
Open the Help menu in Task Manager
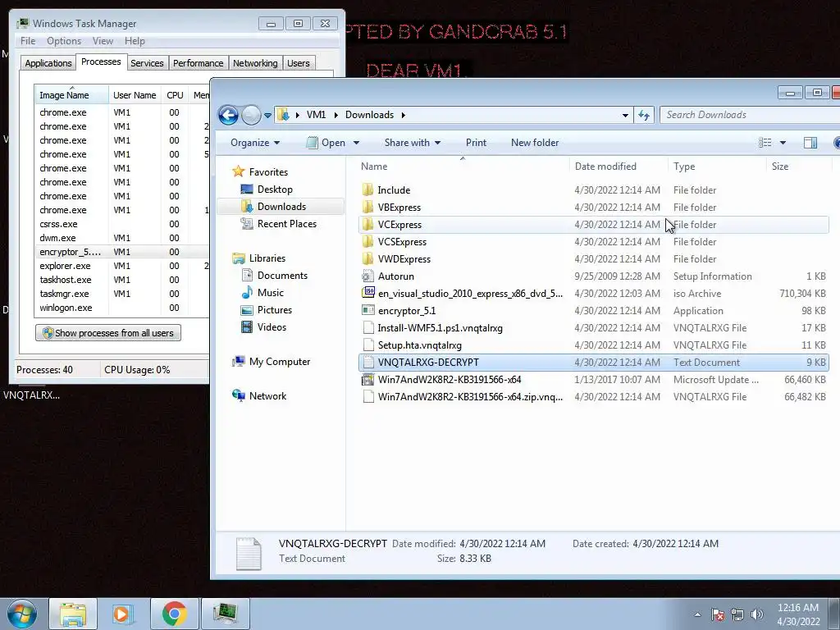pos(135,41)
